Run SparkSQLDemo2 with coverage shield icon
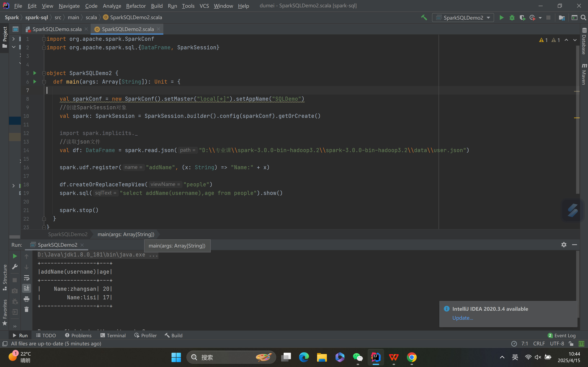588x367 pixels. pos(522,18)
